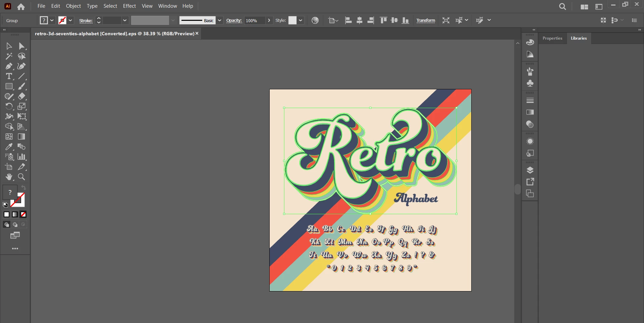Image resolution: width=644 pixels, height=323 pixels.
Task: Switch to the Properties tab
Action: pyautogui.click(x=552, y=38)
